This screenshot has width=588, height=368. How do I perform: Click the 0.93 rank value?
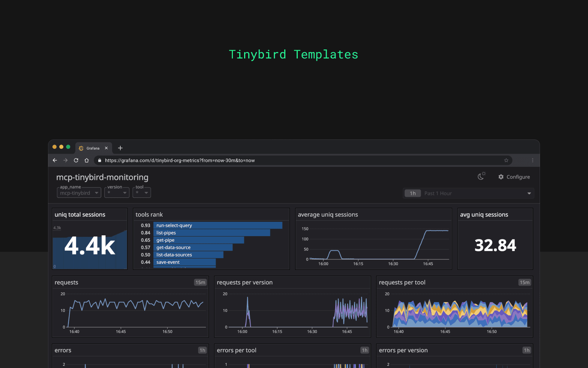[x=145, y=225]
